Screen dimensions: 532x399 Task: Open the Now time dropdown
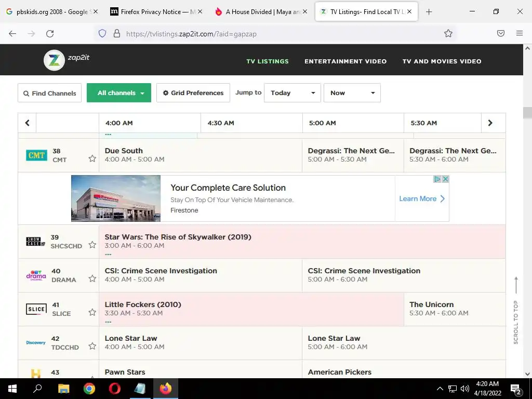click(352, 92)
